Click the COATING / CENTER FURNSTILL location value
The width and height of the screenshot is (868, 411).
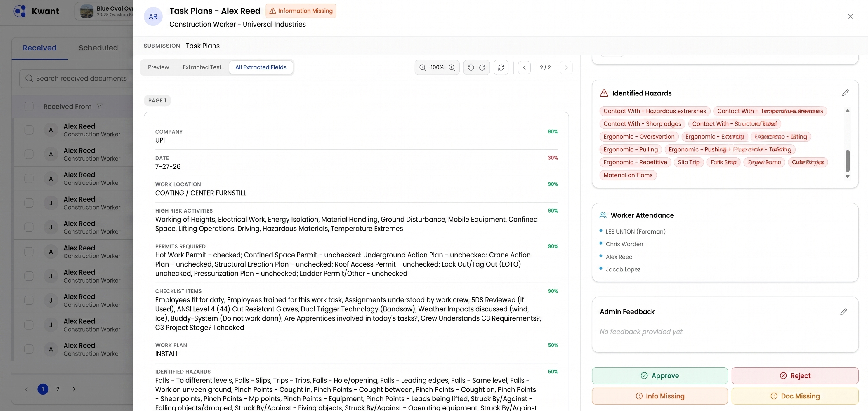coord(201,193)
